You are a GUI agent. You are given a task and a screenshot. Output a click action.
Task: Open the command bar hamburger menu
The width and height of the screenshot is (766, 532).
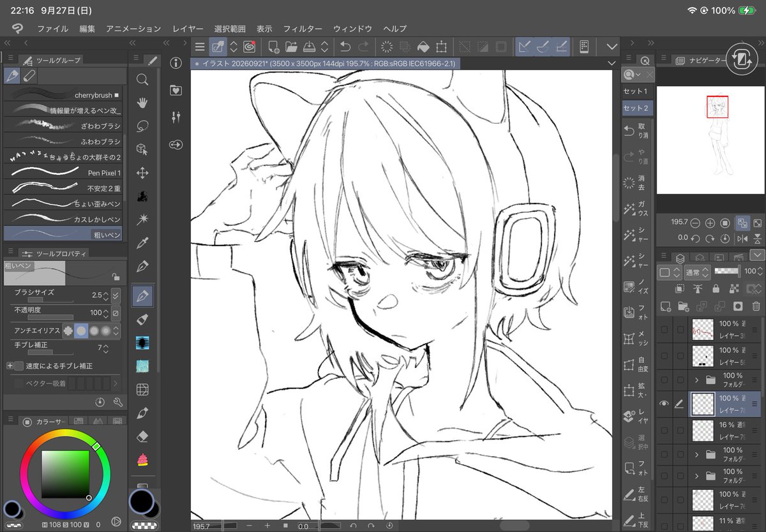coord(200,47)
